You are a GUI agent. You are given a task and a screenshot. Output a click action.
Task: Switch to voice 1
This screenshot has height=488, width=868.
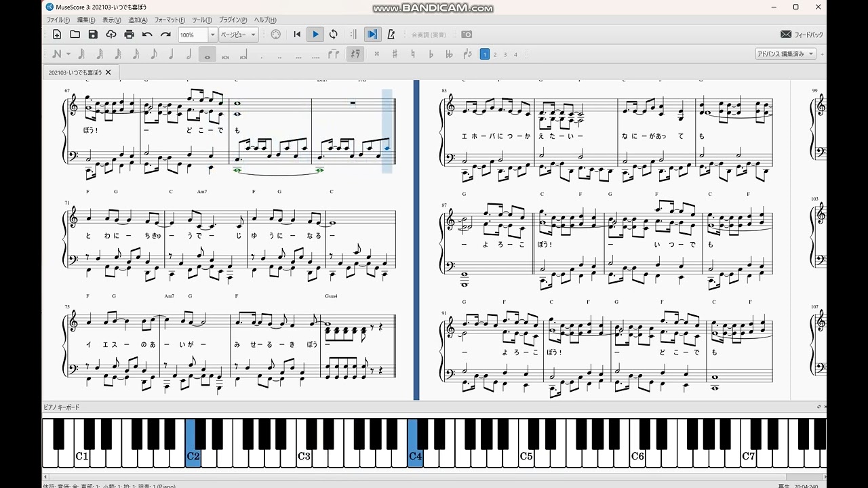(485, 54)
